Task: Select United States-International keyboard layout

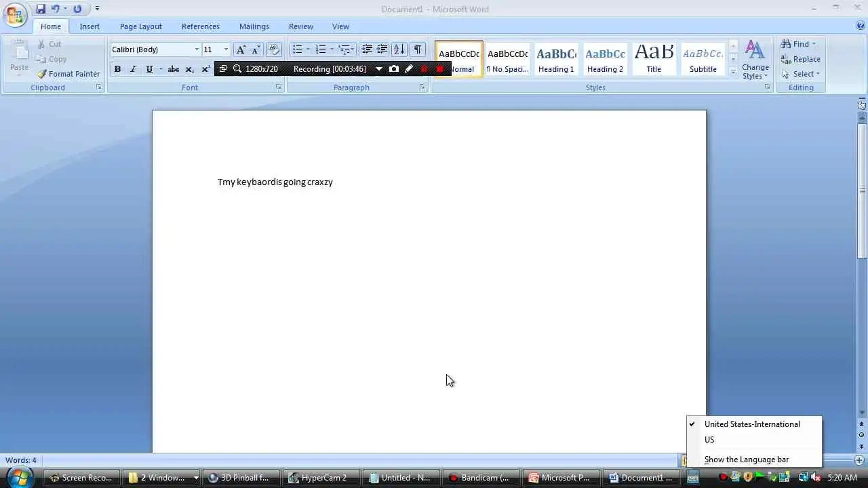Action: click(x=754, y=424)
